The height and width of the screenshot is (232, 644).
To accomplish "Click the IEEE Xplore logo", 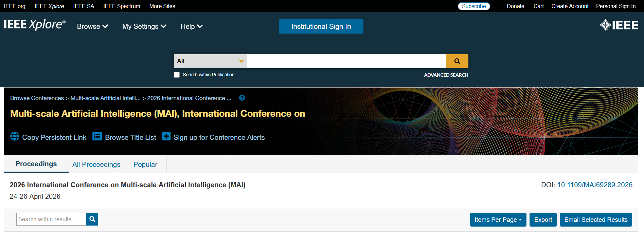I will 34,25.
